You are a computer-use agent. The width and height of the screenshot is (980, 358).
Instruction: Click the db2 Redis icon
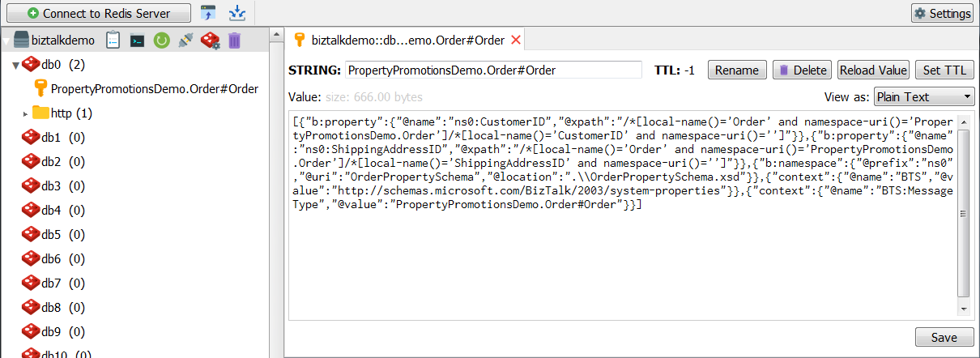31,161
